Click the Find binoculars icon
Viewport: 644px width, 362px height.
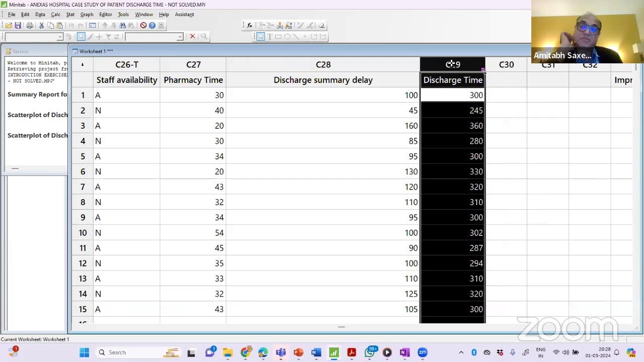(x=122, y=25)
